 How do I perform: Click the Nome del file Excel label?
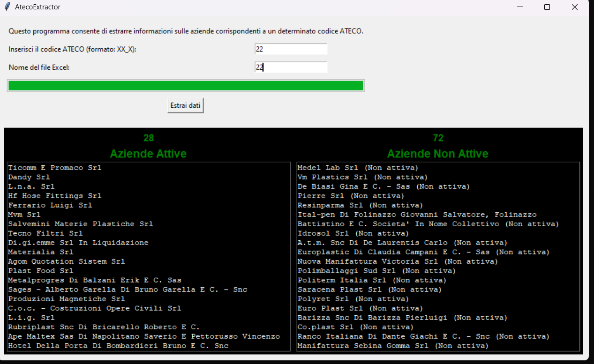tap(39, 67)
